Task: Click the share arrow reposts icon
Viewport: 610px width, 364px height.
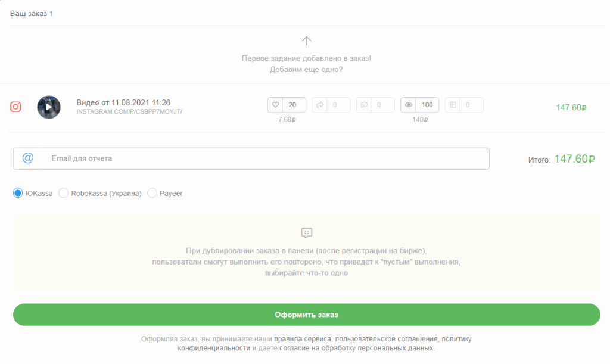Action: click(319, 105)
